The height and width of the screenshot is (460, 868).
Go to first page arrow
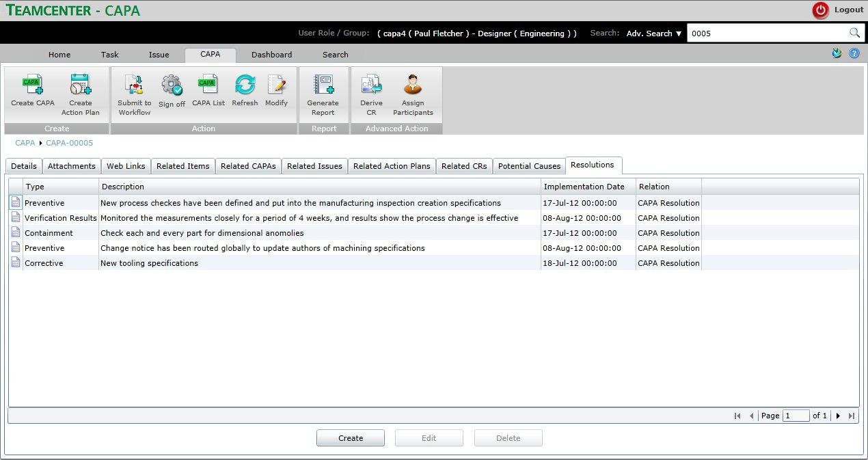737,416
